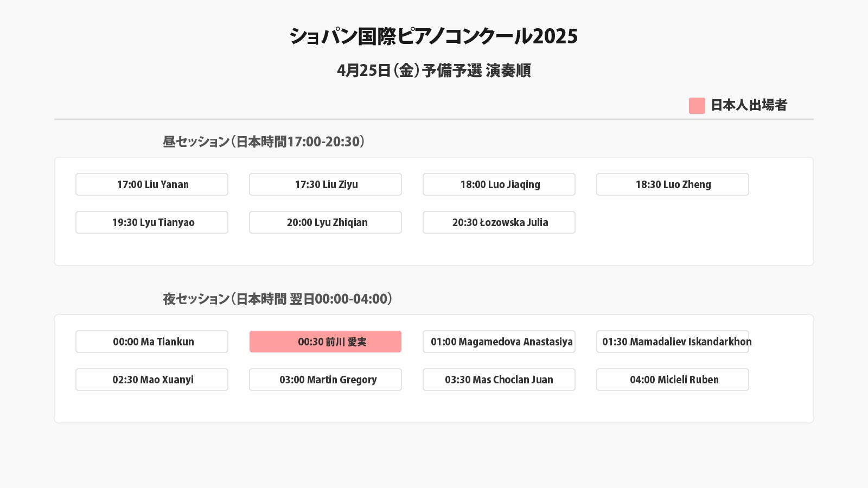Click the 20:00 Lyu Zhiqian entry

tap(325, 222)
